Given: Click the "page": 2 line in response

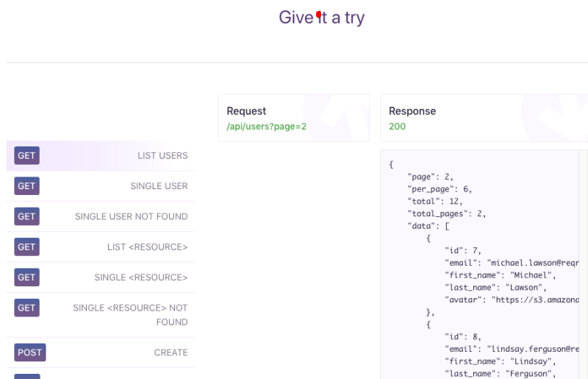Looking at the screenshot, I should 431,177.
